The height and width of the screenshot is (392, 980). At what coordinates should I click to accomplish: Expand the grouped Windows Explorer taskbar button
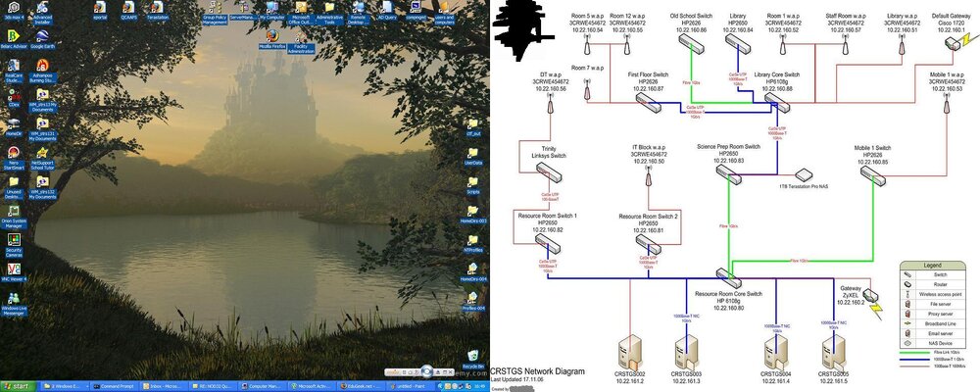[63, 386]
